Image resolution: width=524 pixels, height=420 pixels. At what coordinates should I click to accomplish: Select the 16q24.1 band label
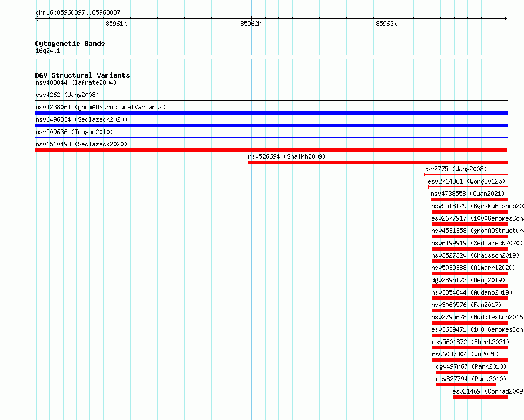click(x=48, y=51)
